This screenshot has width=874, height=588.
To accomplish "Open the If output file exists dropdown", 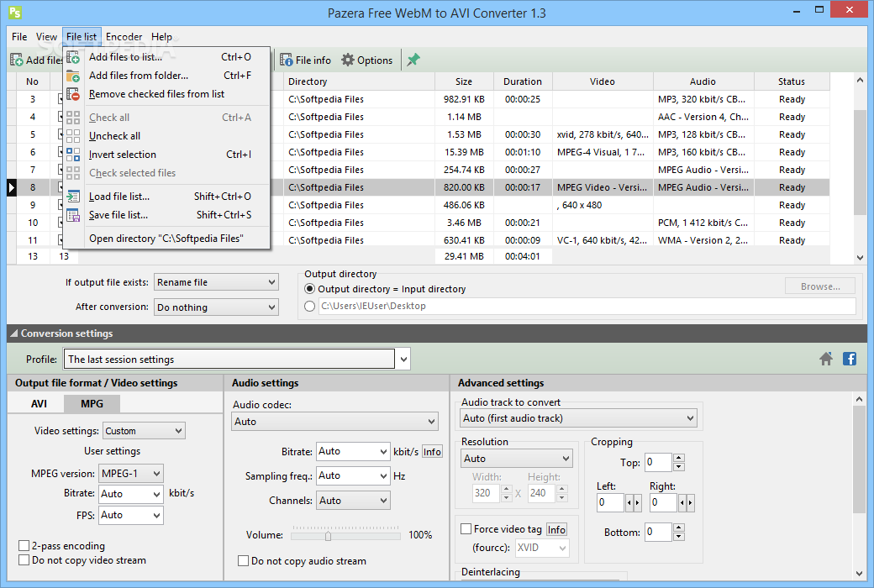I will coord(216,282).
